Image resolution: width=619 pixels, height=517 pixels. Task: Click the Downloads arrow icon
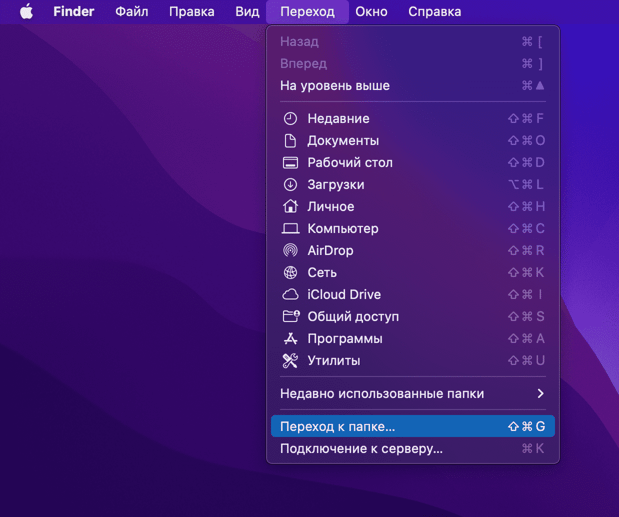(290, 184)
